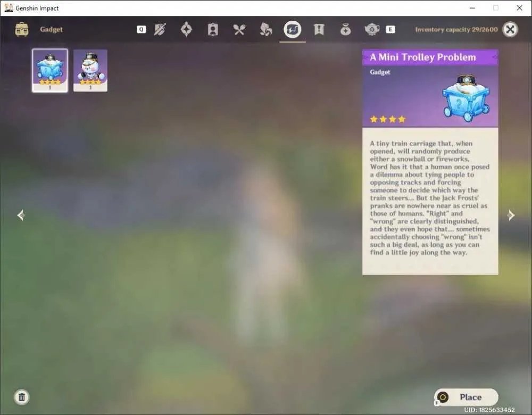Screen dimensions: 532x415
Task: Click the Q key hint for previous tab
Action: [141, 29]
